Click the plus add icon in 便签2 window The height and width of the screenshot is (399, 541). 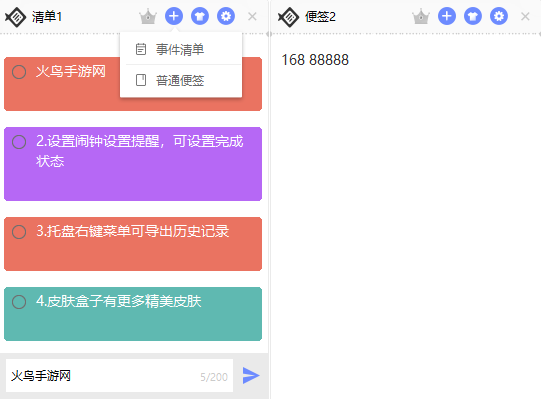pos(447,16)
